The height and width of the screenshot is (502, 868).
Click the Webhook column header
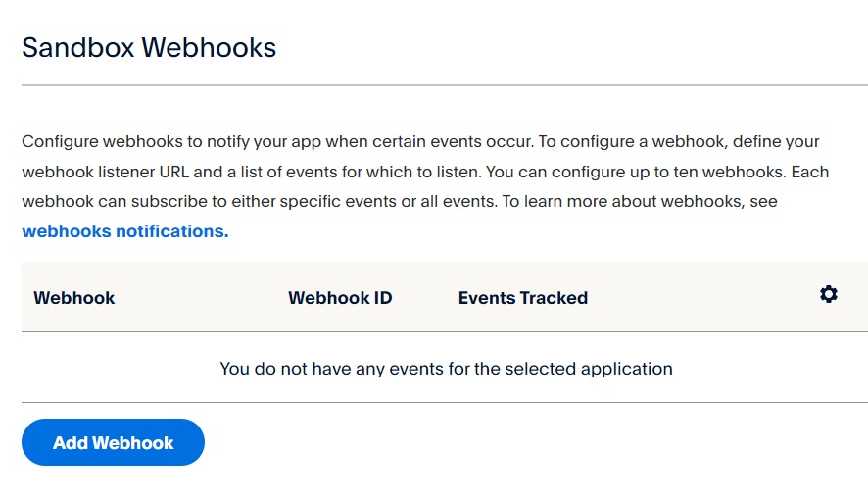pyautogui.click(x=74, y=297)
